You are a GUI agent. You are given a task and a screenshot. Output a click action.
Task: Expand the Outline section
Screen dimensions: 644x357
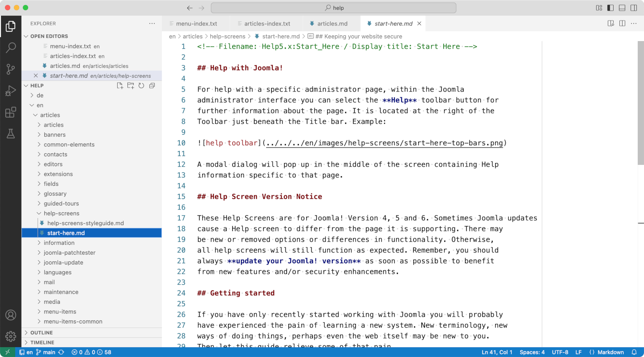[92, 333]
